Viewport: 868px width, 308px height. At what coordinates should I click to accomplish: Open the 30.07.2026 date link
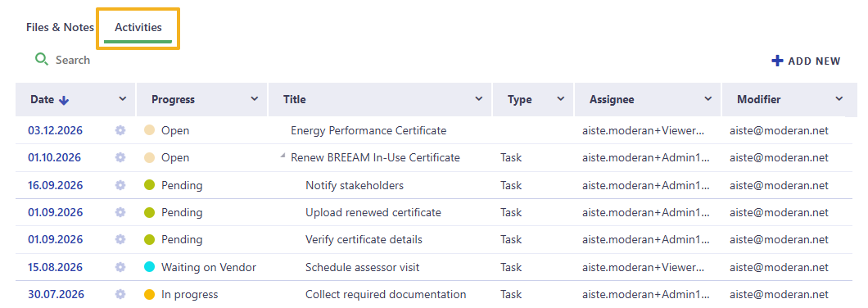tap(55, 294)
